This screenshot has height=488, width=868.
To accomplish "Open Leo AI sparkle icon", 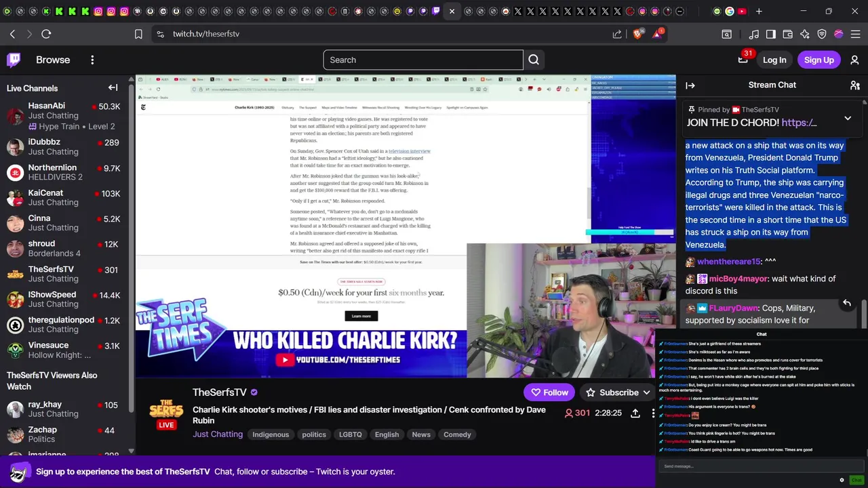I will pyautogui.click(x=805, y=34).
